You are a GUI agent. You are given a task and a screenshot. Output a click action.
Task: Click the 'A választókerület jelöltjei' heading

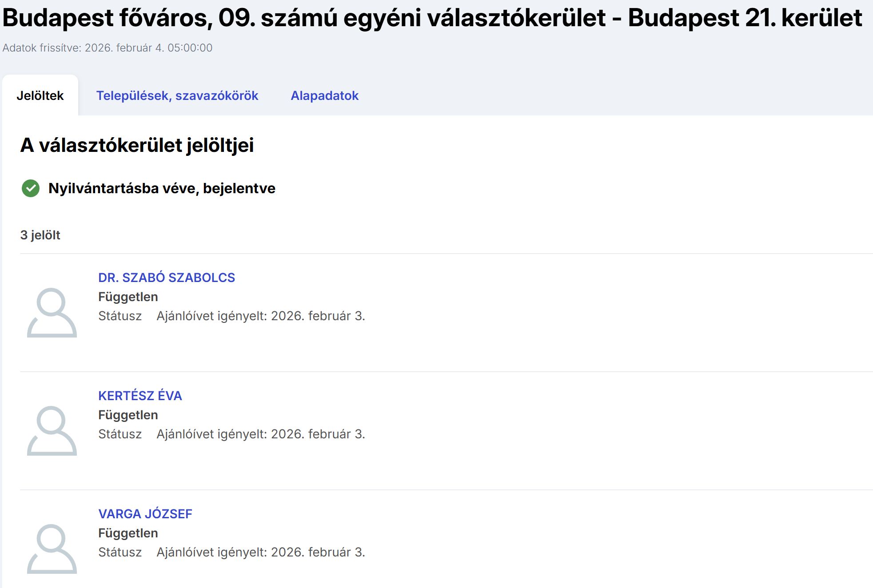[x=137, y=145]
